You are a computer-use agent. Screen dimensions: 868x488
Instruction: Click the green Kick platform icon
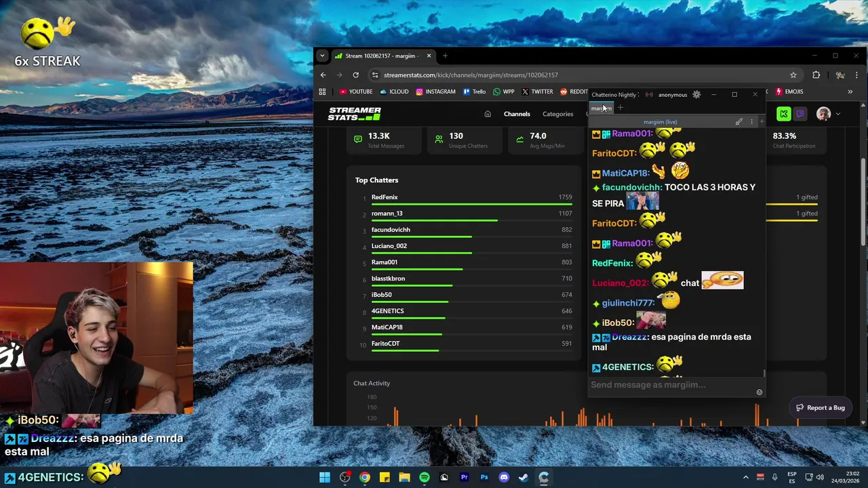click(784, 114)
